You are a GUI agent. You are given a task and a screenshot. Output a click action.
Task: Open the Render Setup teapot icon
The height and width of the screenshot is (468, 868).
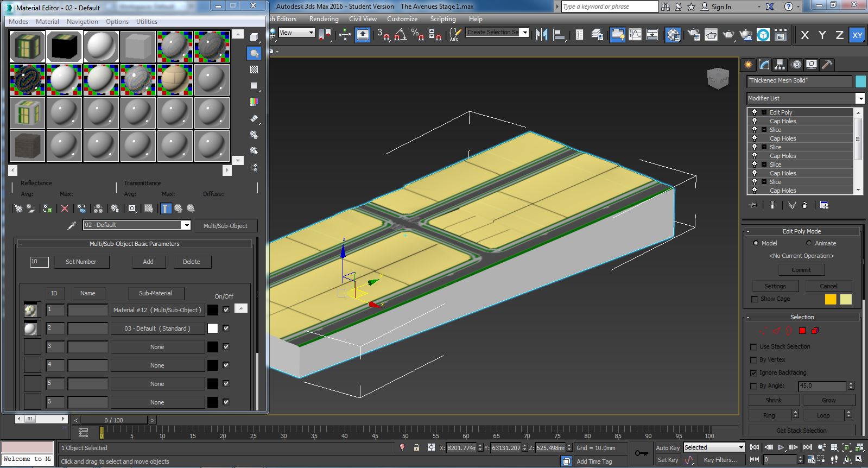pyautogui.click(x=694, y=35)
